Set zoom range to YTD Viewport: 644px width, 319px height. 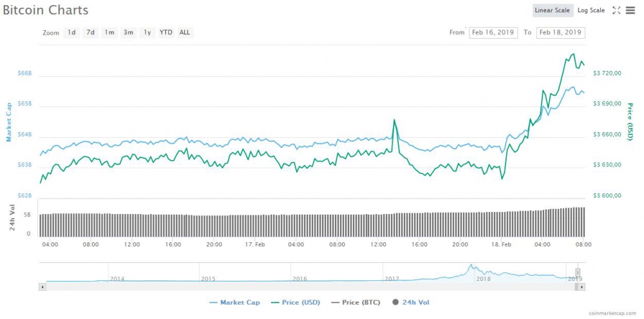(166, 32)
